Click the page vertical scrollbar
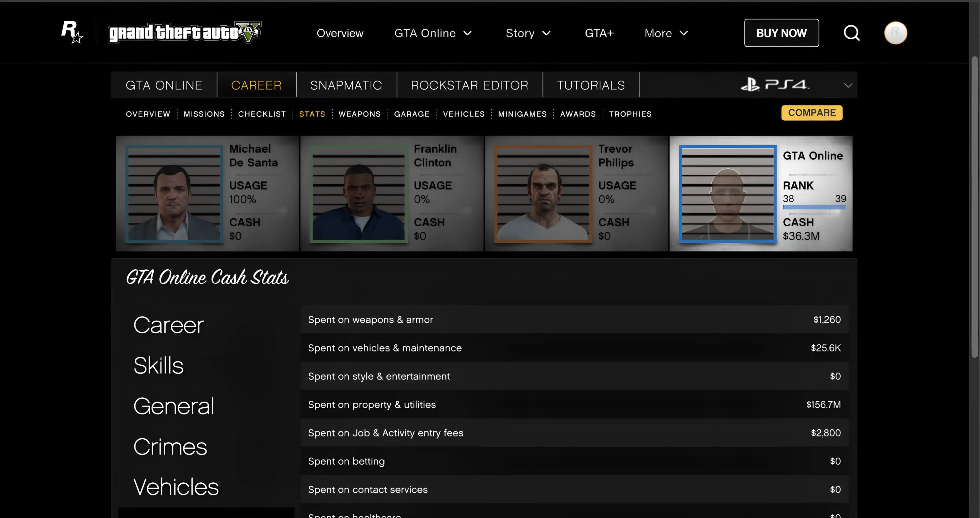 [974, 207]
